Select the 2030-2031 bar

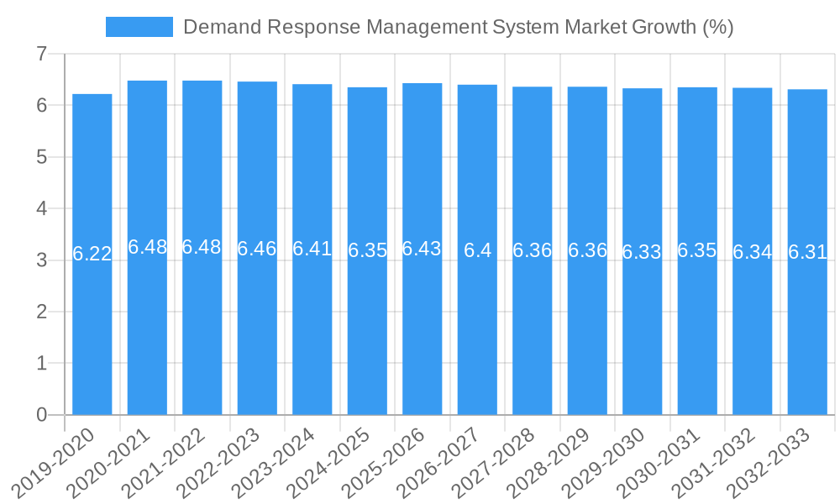pos(697,250)
